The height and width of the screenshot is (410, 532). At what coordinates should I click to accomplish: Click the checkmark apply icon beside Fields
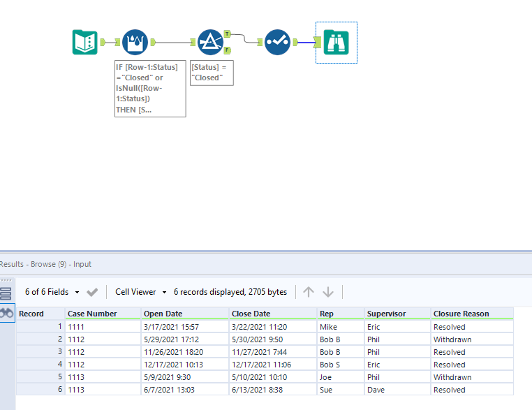click(x=92, y=292)
